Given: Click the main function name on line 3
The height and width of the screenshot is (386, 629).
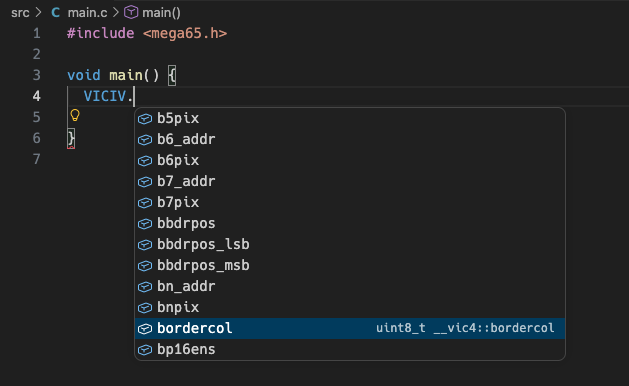Looking at the screenshot, I should click(126, 75).
